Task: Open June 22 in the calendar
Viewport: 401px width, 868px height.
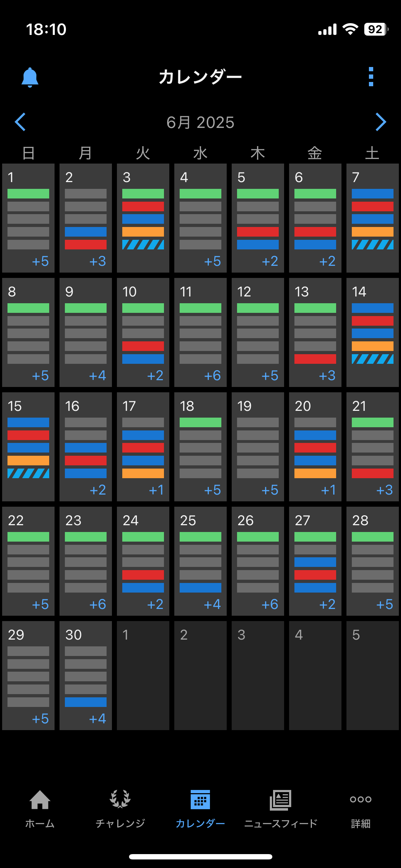Action: point(28,561)
